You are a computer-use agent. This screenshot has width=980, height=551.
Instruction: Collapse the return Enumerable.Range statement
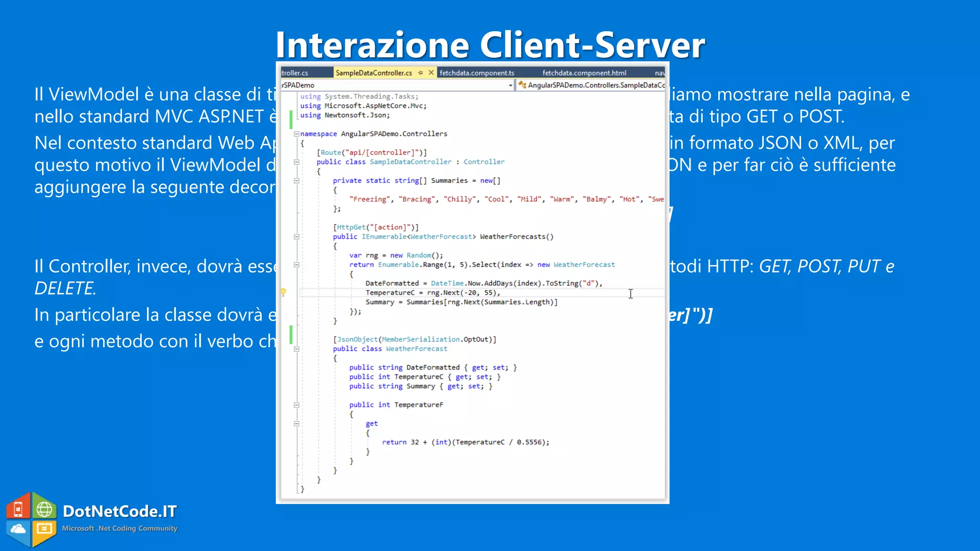[296, 265]
